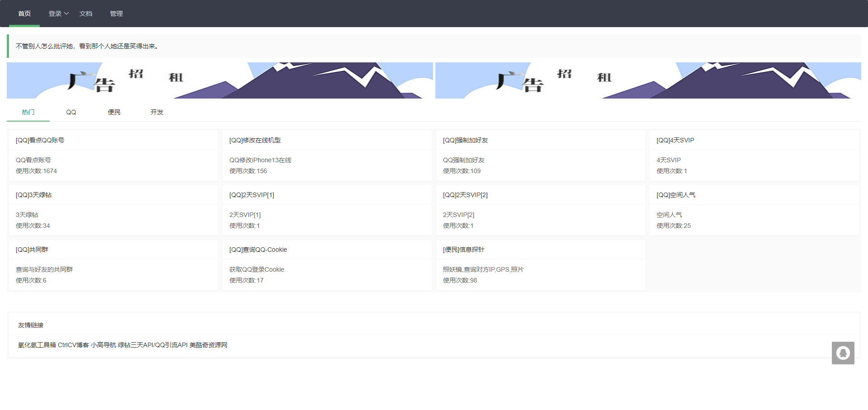Viewport: 868px width, 410px height.
Task: Open the [QQ]3天绿钻 tool card
Action: tap(112, 210)
